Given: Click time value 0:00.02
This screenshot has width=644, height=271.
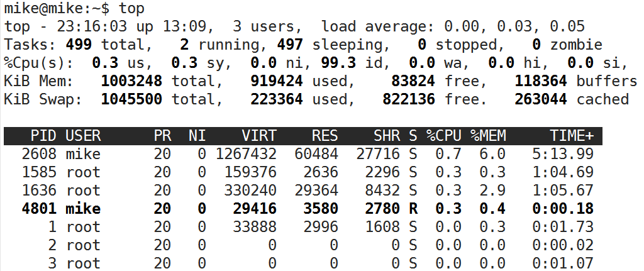Looking at the screenshot, I should 563,245.
